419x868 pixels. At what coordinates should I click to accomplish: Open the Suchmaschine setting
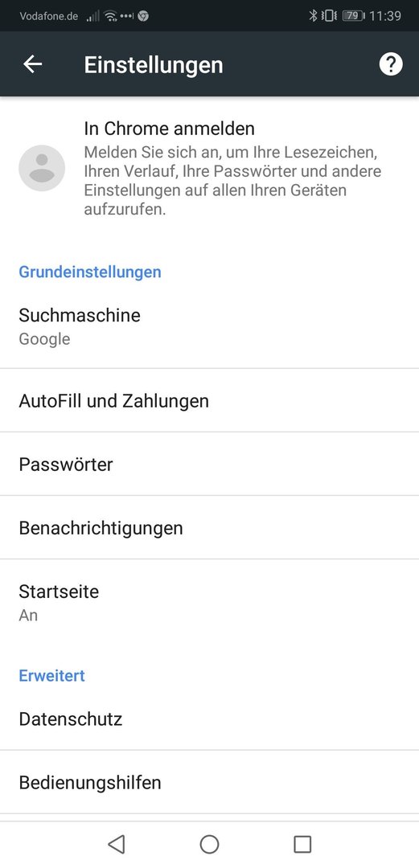(x=209, y=326)
